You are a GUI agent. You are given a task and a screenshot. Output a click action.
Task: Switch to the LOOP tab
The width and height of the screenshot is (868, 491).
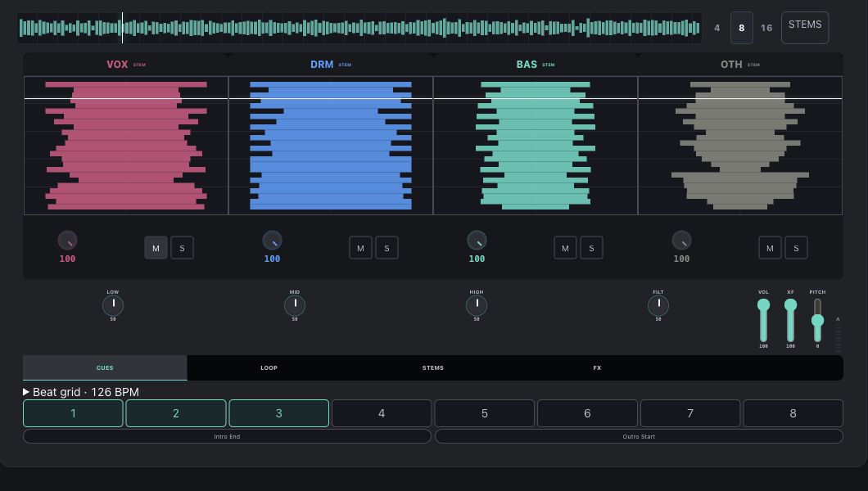pyautogui.click(x=269, y=367)
